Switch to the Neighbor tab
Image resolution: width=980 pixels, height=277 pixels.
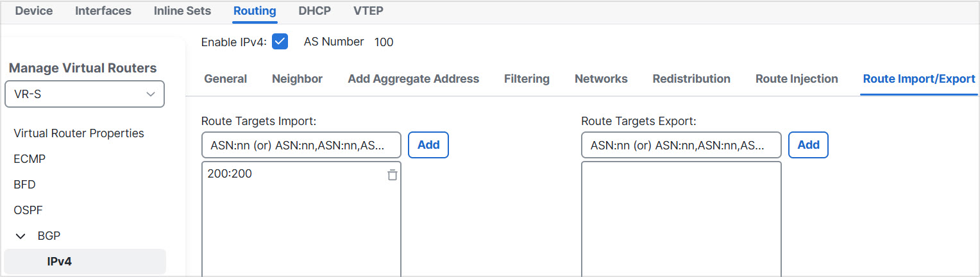click(297, 79)
